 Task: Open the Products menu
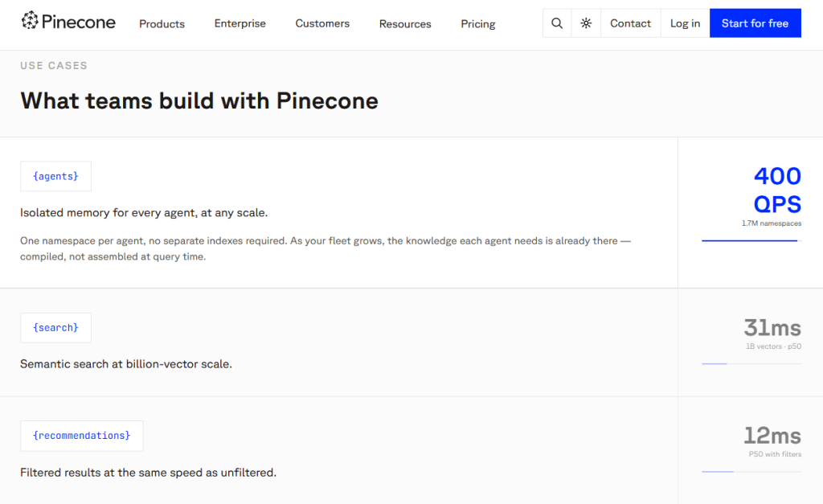tap(162, 23)
